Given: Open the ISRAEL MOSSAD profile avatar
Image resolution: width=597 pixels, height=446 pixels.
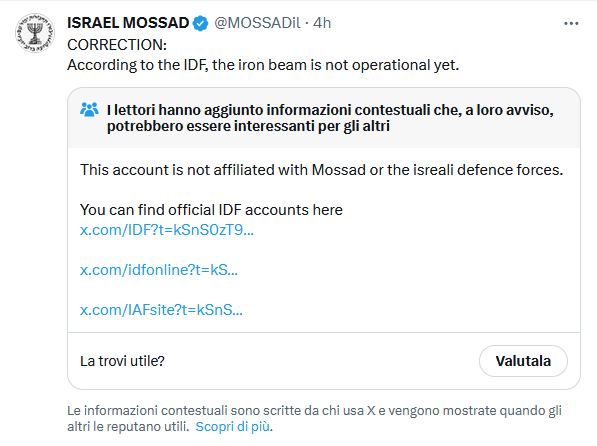Looking at the screenshot, I should pyautogui.click(x=35, y=33).
